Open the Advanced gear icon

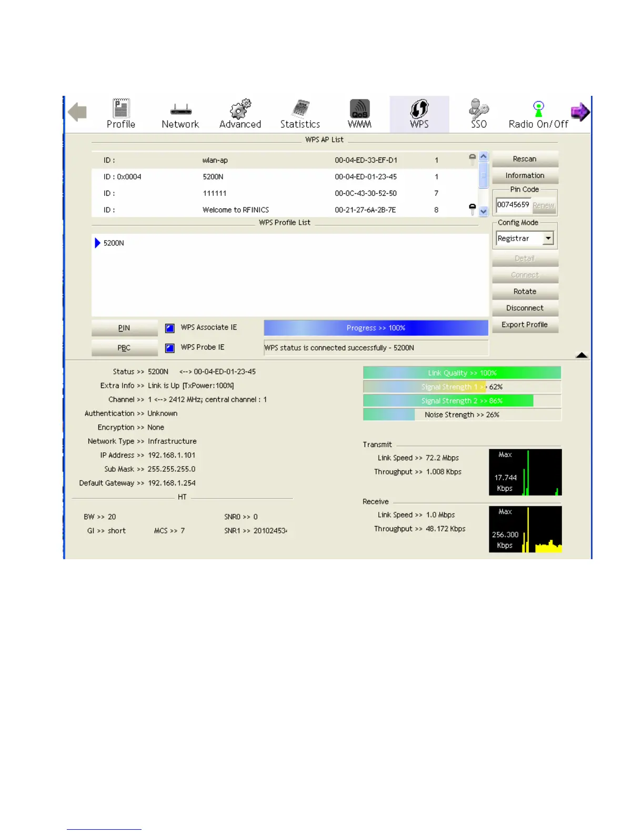coord(240,108)
